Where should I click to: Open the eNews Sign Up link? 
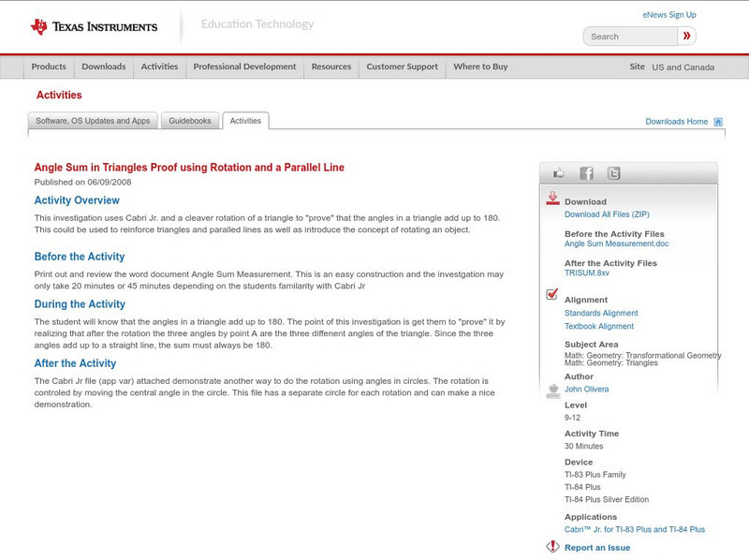(x=669, y=15)
